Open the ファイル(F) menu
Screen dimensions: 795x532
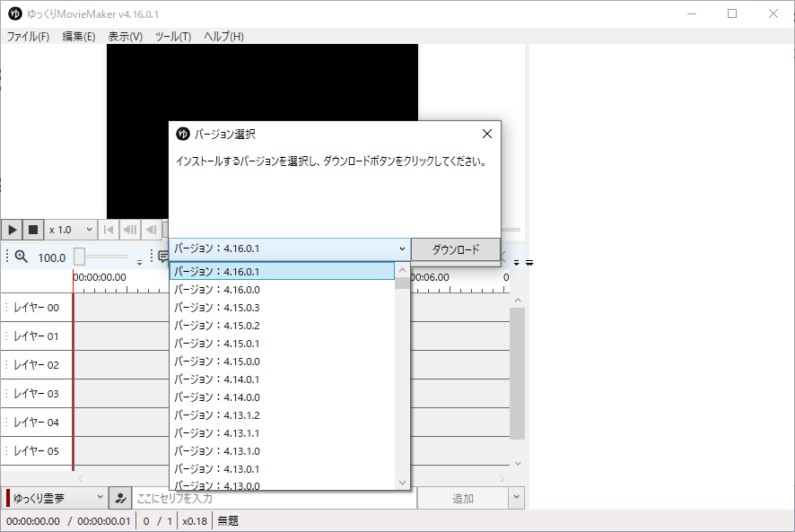click(x=28, y=37)
